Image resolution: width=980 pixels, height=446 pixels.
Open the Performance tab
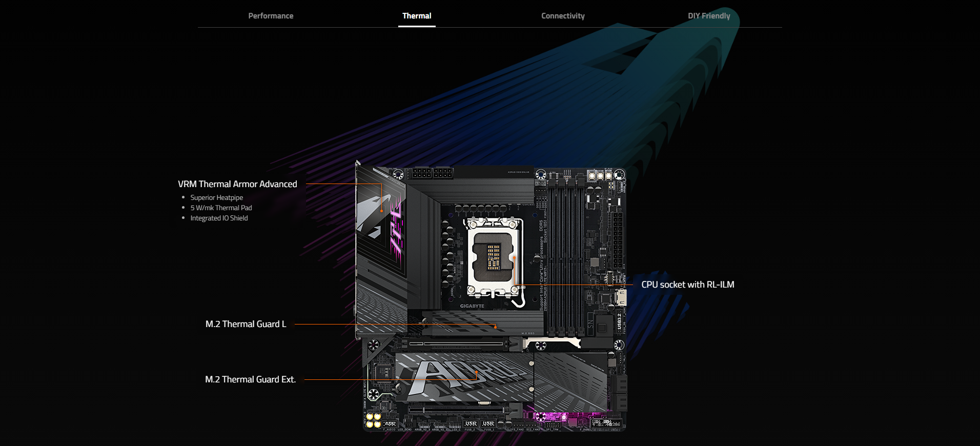[x=271, y=16]
